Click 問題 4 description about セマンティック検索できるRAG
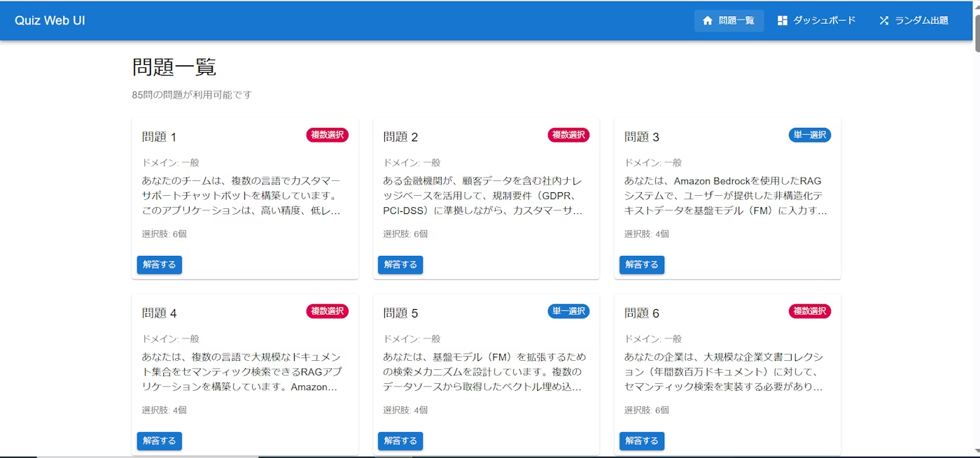Image resolution: width=980 pixels, height=458 pixels. [242, 372]
